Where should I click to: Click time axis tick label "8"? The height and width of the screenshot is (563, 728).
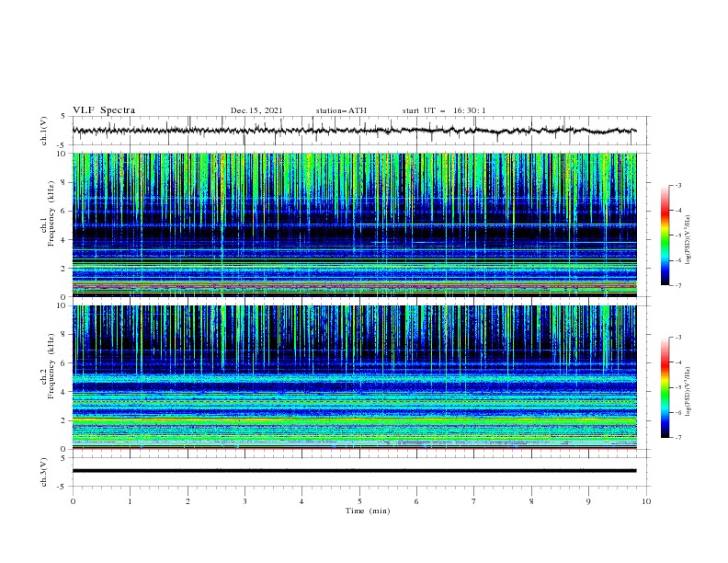point(531,501)
